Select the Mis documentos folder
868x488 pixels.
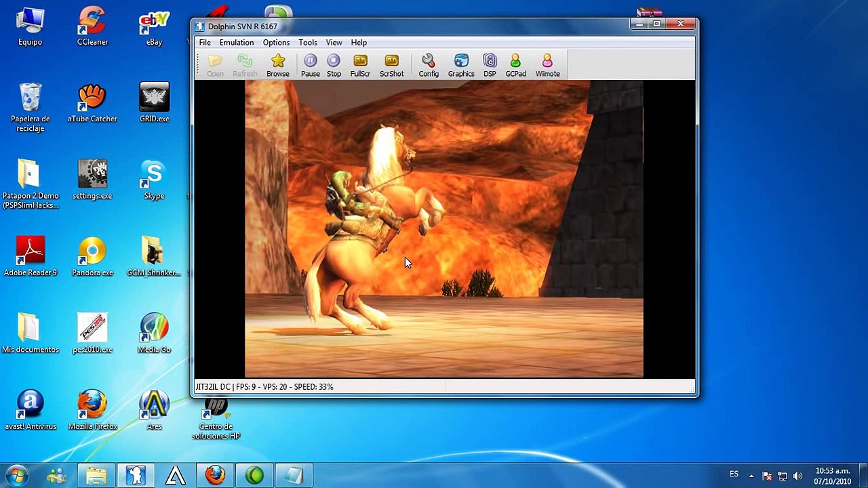click(x=30, y=333)
